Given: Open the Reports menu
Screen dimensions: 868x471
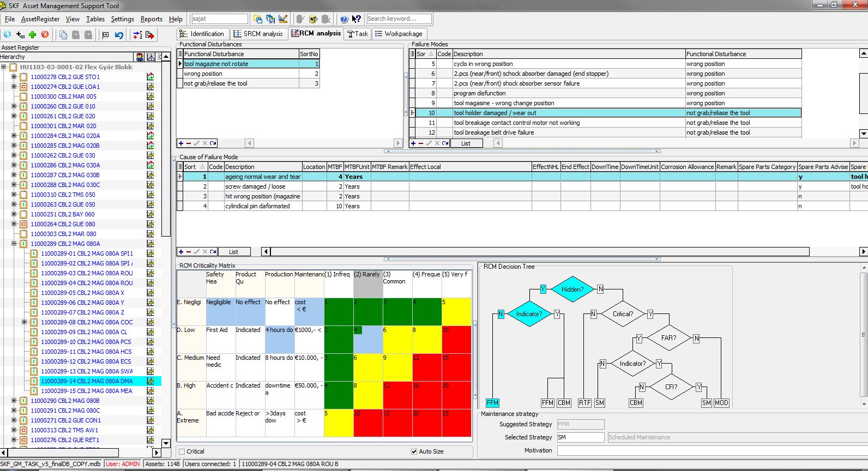Looking at the screenshot, I should 152,19.
